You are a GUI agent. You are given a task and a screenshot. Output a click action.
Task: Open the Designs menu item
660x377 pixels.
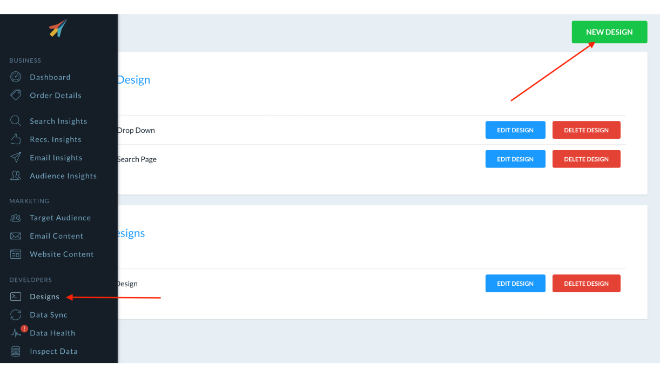click(44, 297)
